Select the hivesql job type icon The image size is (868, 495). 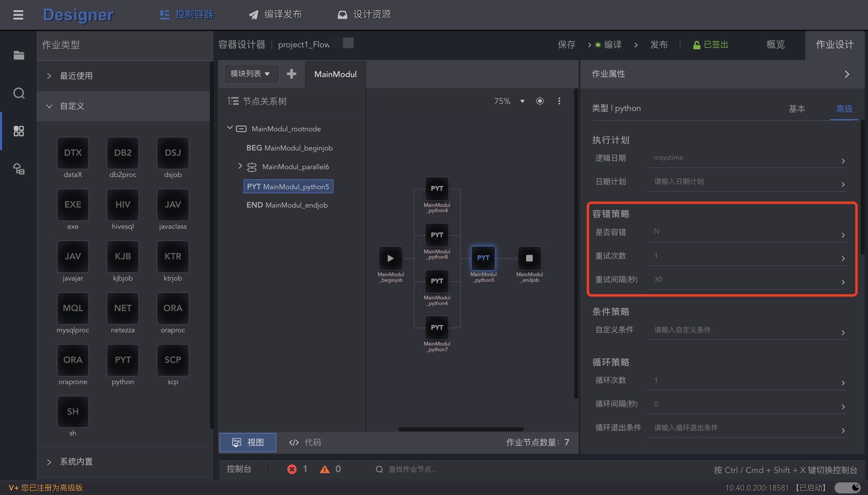point(123,205)
